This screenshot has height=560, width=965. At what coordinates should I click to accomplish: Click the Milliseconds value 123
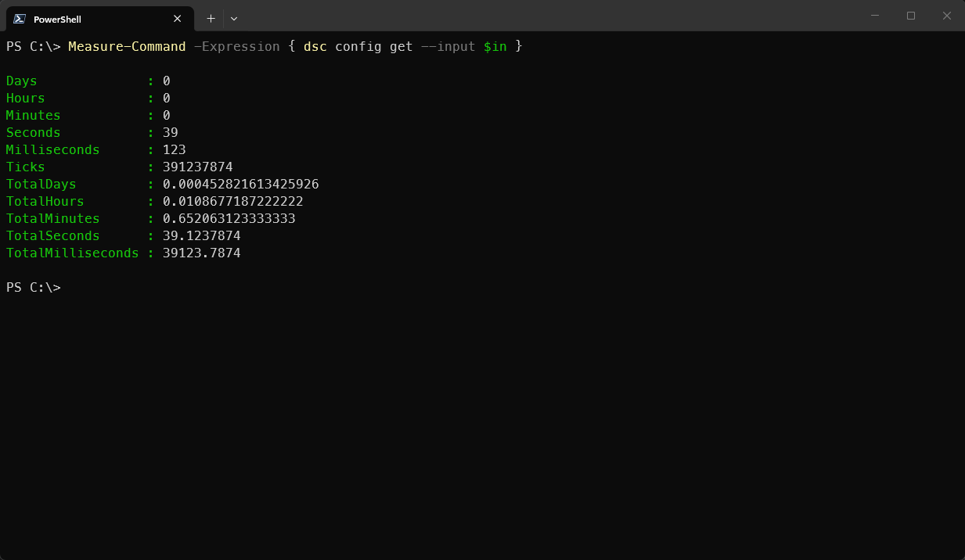point(175,150)
